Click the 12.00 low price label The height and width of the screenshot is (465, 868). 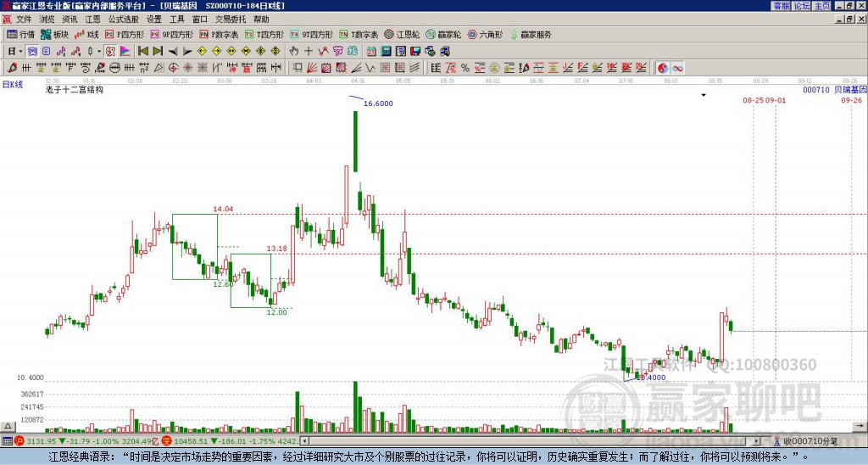click(277, 312)
